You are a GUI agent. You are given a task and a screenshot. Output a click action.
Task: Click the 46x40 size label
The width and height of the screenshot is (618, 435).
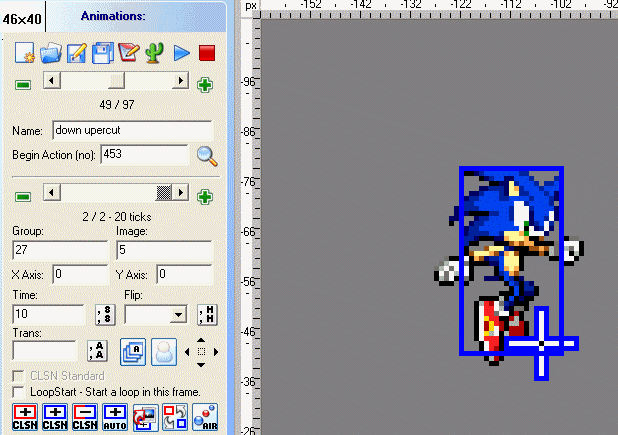click(x=22, y=19)
